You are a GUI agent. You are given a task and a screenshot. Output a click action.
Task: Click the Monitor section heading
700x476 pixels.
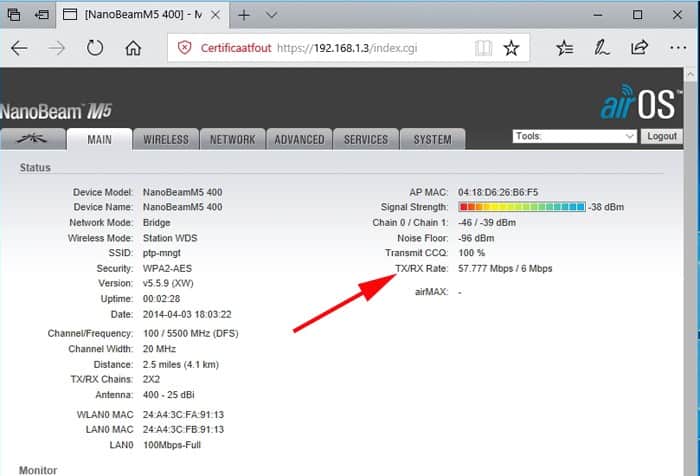pos(38,470)
